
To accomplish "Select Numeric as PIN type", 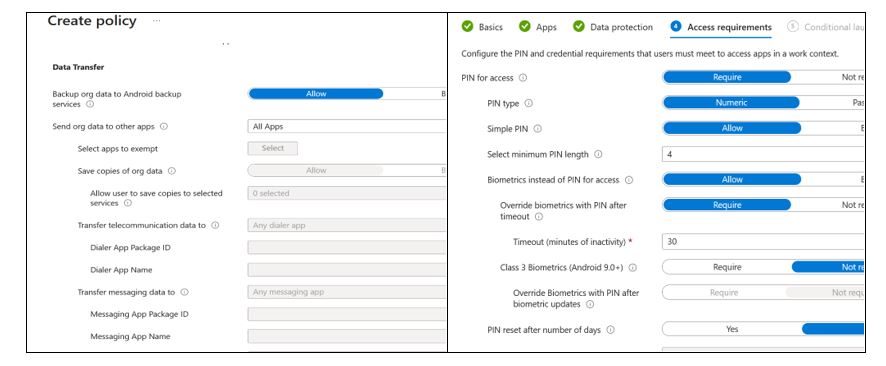I will click(x=731, y=103).
